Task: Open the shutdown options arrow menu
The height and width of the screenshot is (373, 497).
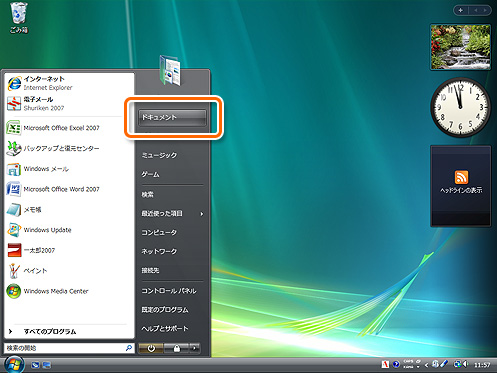Action: pos(195,348)
